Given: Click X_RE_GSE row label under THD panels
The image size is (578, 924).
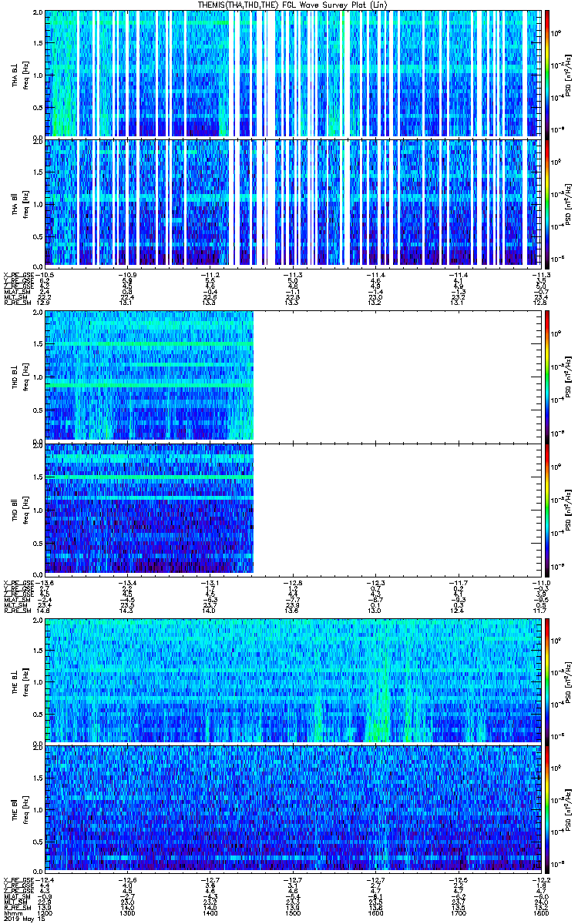Looking at the screenshot, I should [x=18, y=583].
